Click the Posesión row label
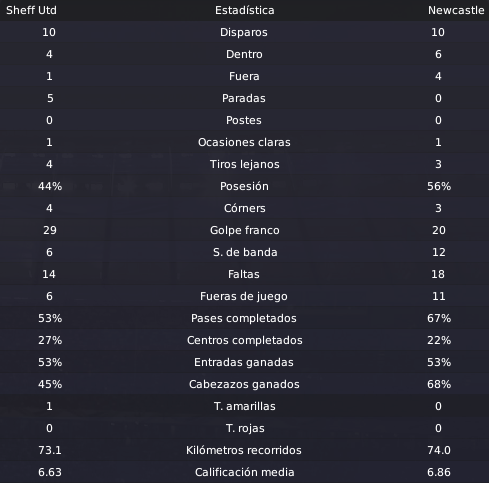The image size is (489, 483). (x=244, y=186)
